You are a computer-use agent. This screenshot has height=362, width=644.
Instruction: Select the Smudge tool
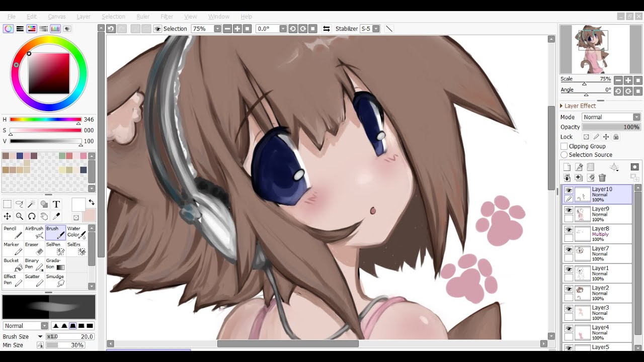55,280
